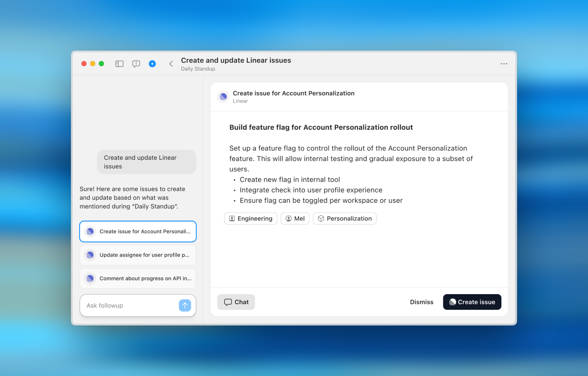Image resolution: width=588 pixels, height=376 pixels.
Task: Dismiss the Account Personalization issue
Action: (x=421, y=302)
